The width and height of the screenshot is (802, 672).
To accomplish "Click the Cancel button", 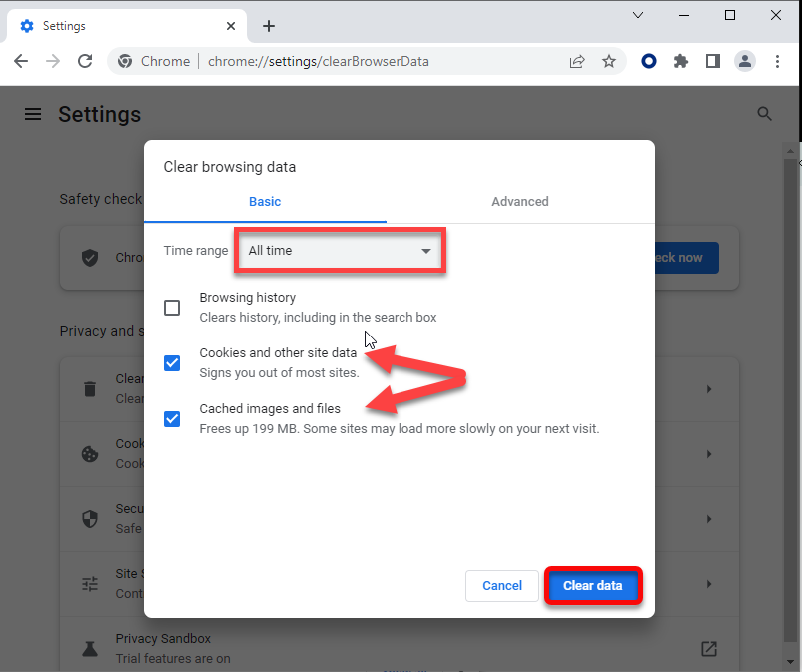I will [502, 586].
